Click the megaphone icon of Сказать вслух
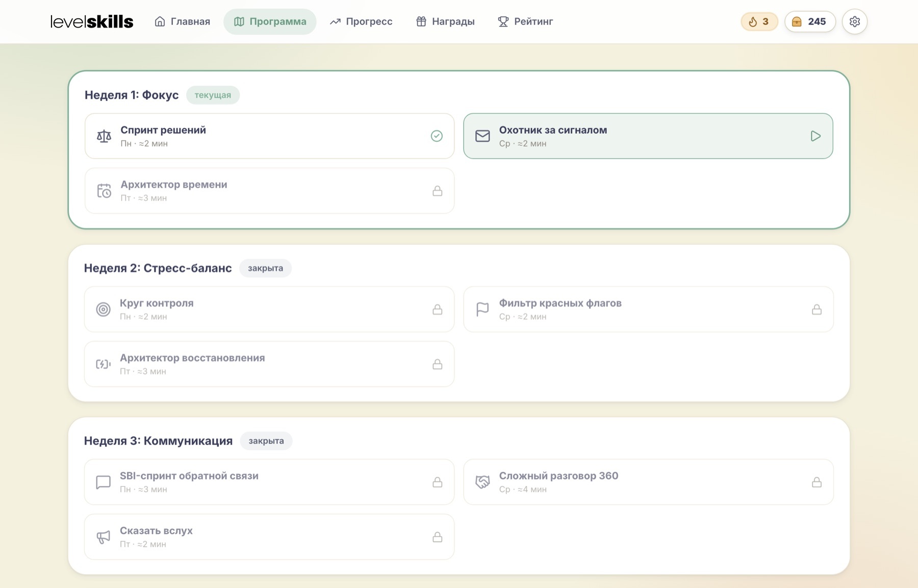This screenshot has height=588, width=918. 104,537
